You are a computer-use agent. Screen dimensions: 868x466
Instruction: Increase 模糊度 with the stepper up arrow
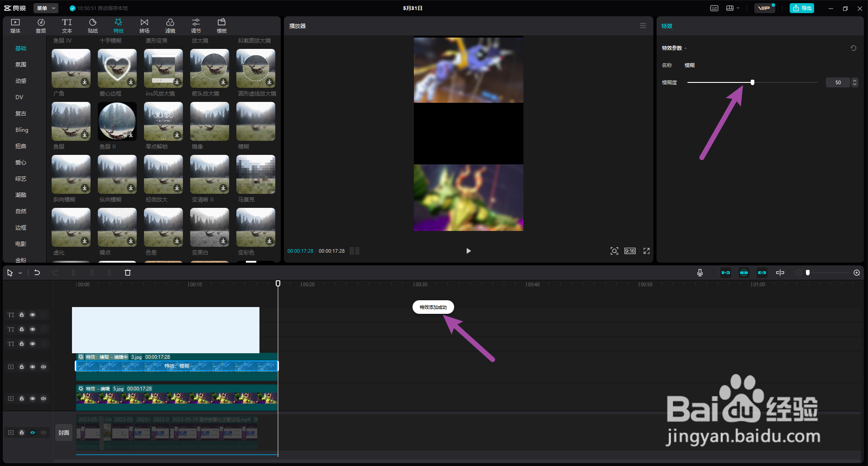click(855, 81)
